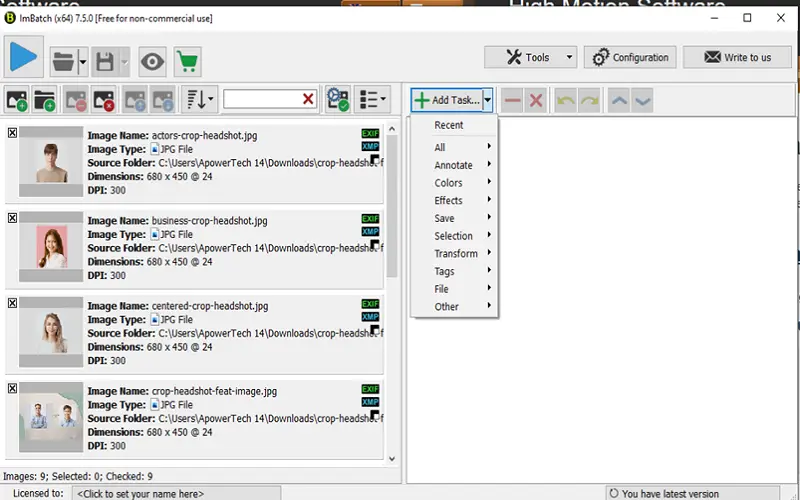Open the All submenu

coord(454,147)
